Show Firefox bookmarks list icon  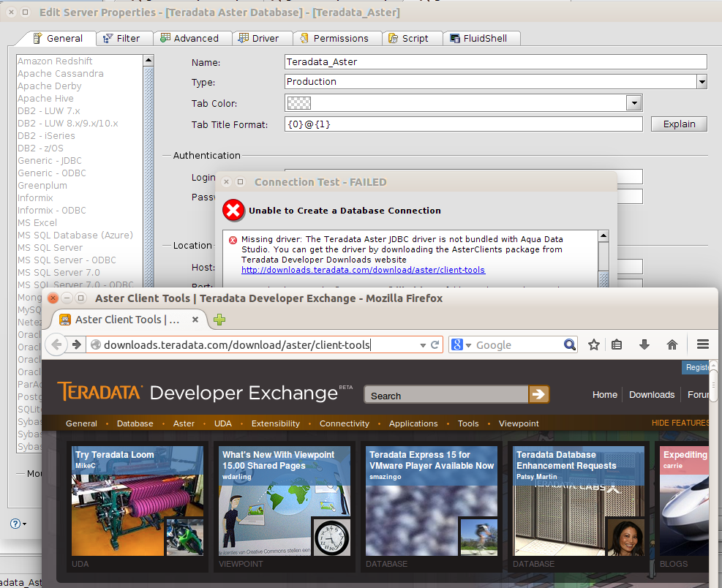[617, 344]
